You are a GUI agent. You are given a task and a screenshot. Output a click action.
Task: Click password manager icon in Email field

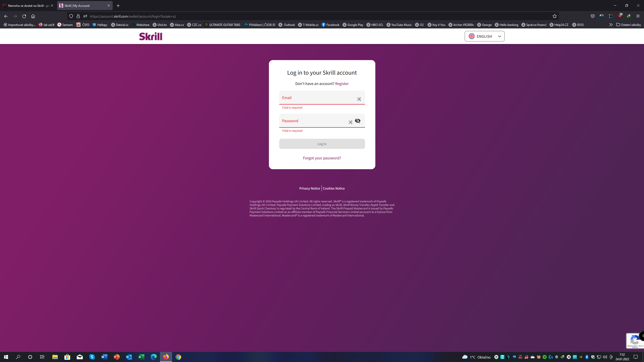click(x=359, y=99)
